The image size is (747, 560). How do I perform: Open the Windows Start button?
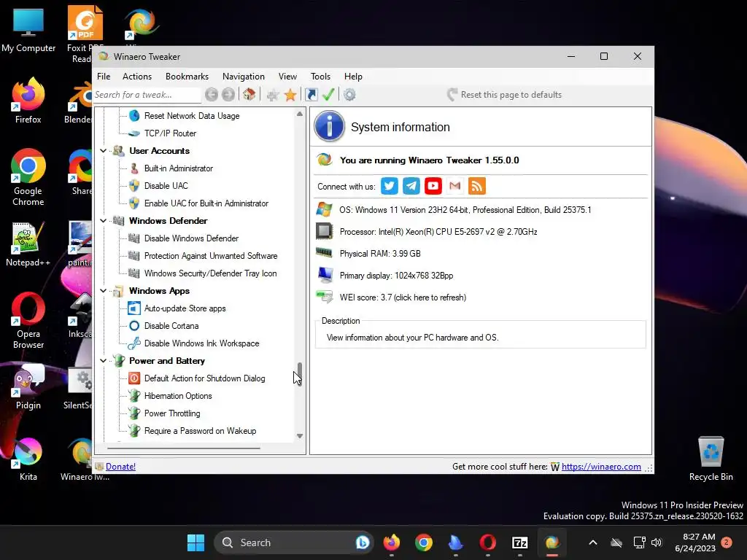point(196,542)
